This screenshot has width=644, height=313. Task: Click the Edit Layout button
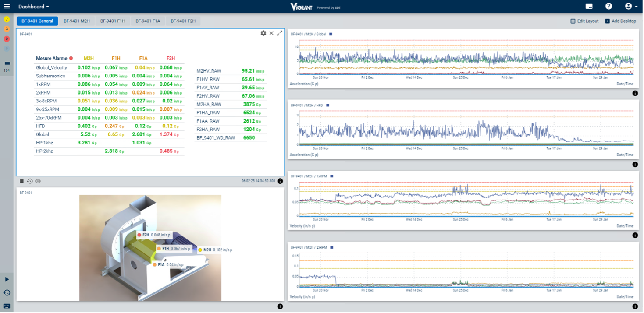[584, 21]
